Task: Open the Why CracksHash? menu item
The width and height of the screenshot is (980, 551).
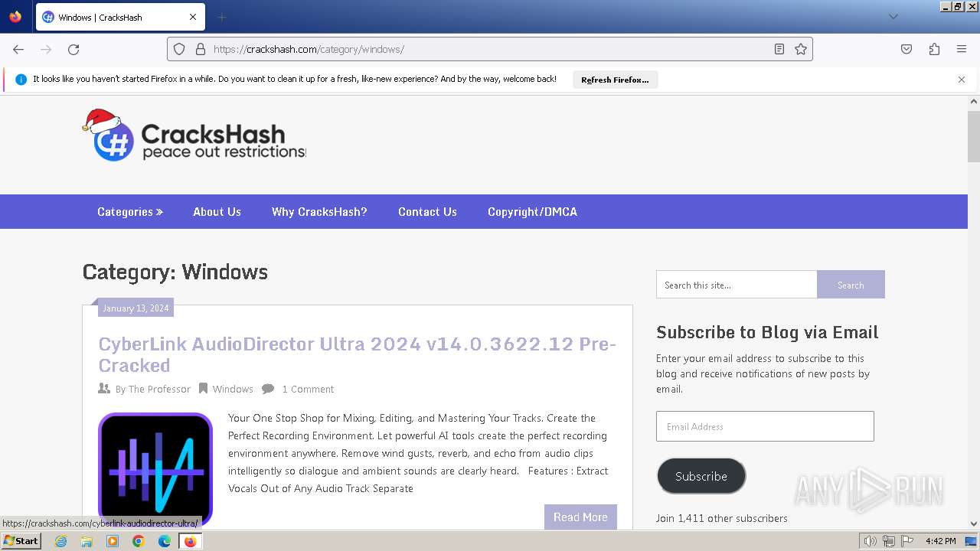Action: tap(319, 212)
